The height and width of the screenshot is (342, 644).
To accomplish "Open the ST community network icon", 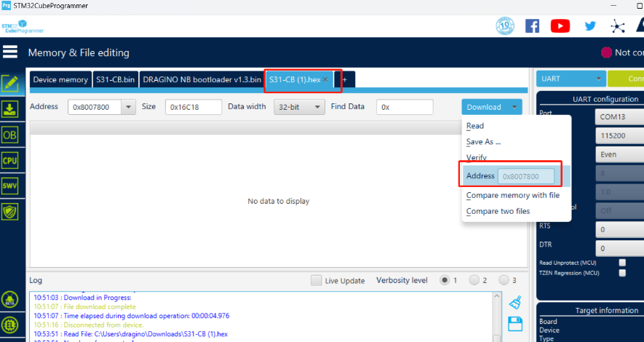I will coord(617,26).
